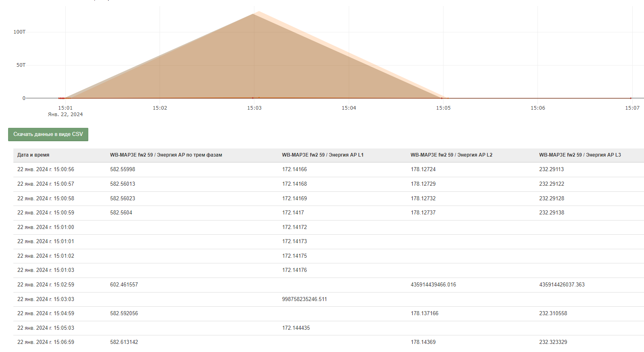Click cell 232.29128
This screenshot has height=352, width=644.
tap(552, 199)
